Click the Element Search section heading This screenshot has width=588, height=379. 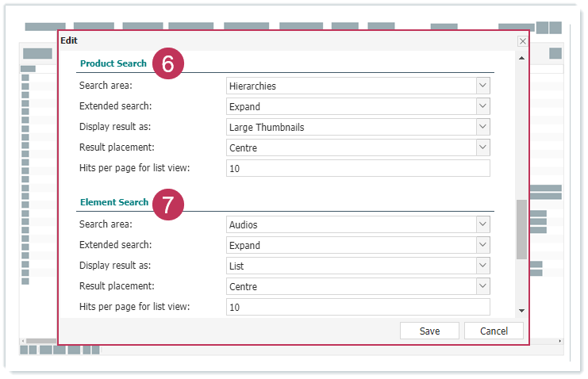114,202
